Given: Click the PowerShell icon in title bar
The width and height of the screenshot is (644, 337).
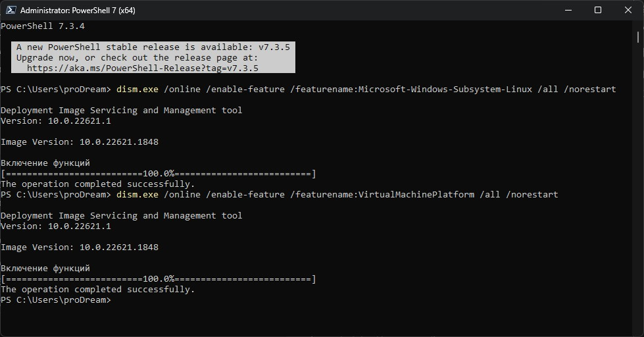Looking at the screenshot, I should (x=11, y=11).
